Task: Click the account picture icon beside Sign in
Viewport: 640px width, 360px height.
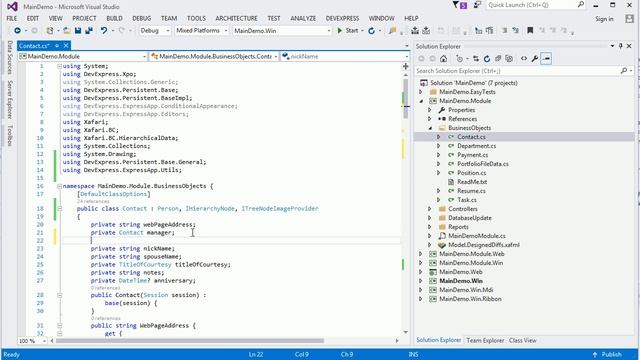Action: click(x=629, y=18)
